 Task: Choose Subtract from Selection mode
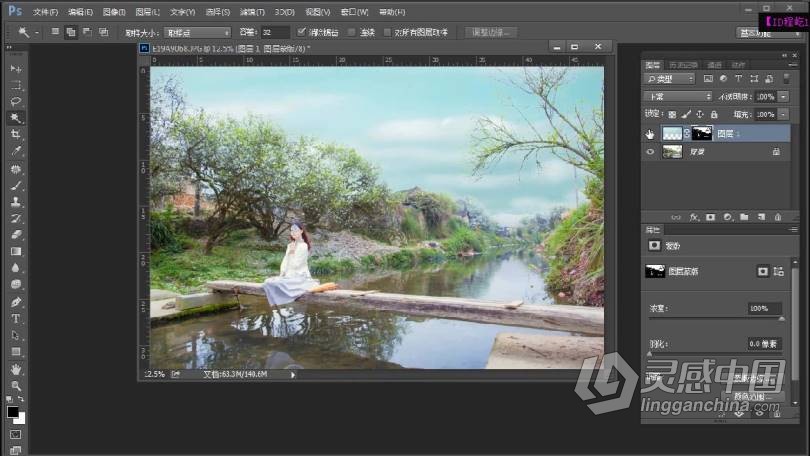(87, 32)
